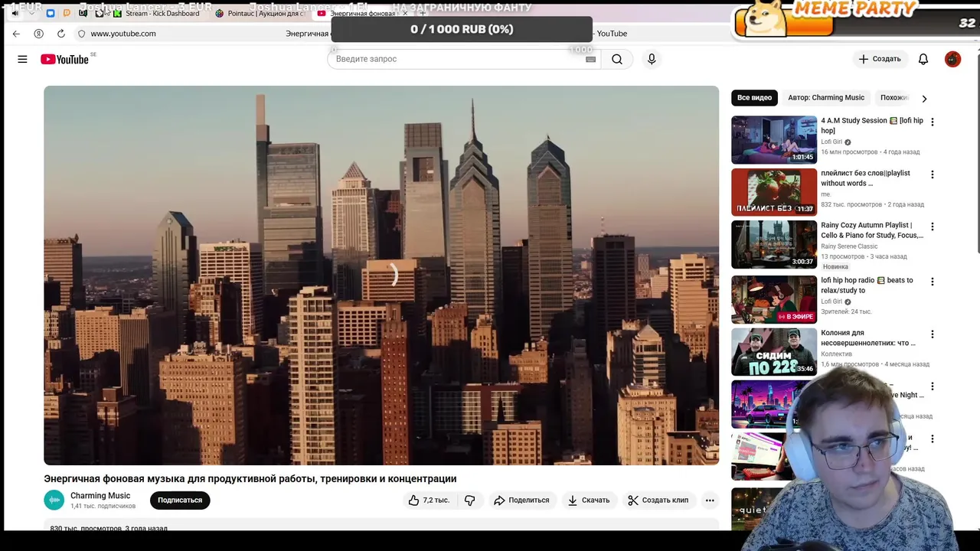Click the www.youtube.com address bar
The image size is (980, 551).
123,34
